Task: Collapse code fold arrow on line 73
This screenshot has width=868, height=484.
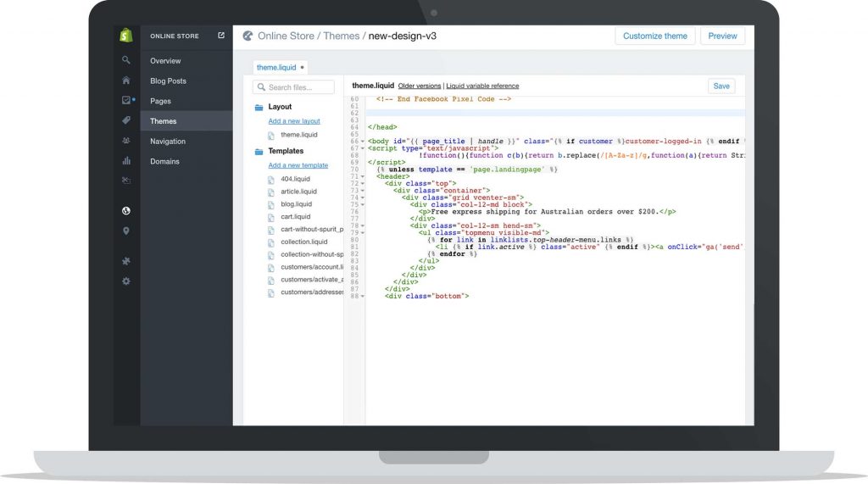Action: [x=363, y=191]
